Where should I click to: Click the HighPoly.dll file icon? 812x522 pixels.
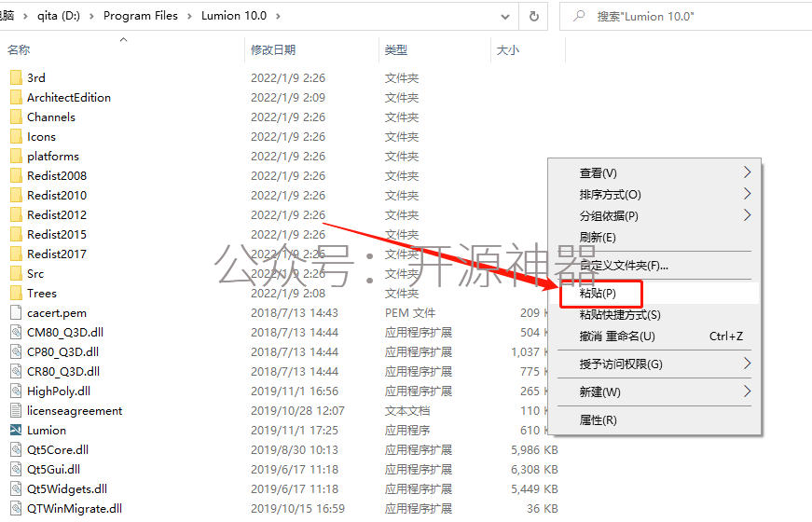tap(16, 391)
